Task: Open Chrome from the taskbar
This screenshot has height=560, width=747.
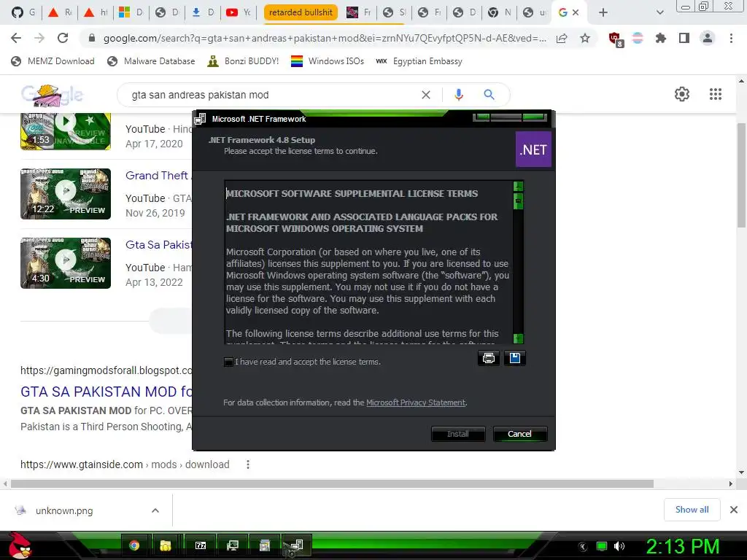Action: [134, 545]
